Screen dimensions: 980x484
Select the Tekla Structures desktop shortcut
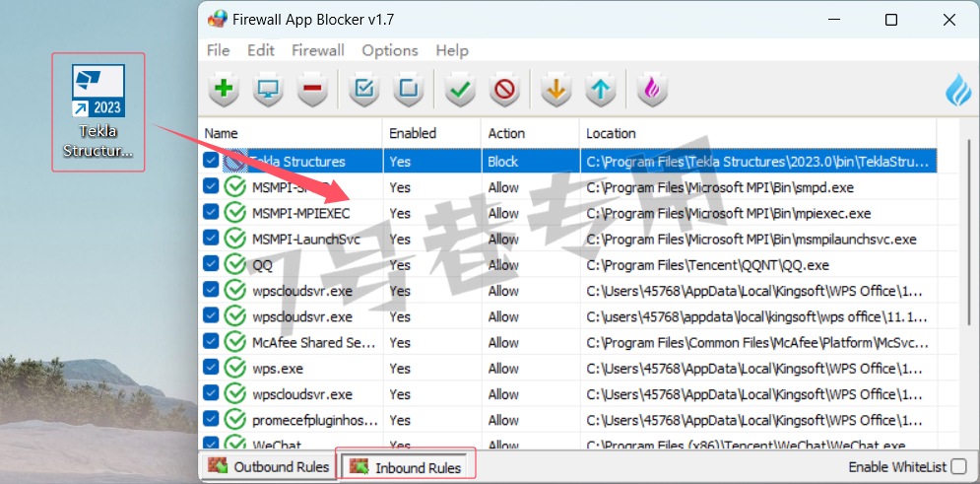pyautogui.click(x=98, y=111)
